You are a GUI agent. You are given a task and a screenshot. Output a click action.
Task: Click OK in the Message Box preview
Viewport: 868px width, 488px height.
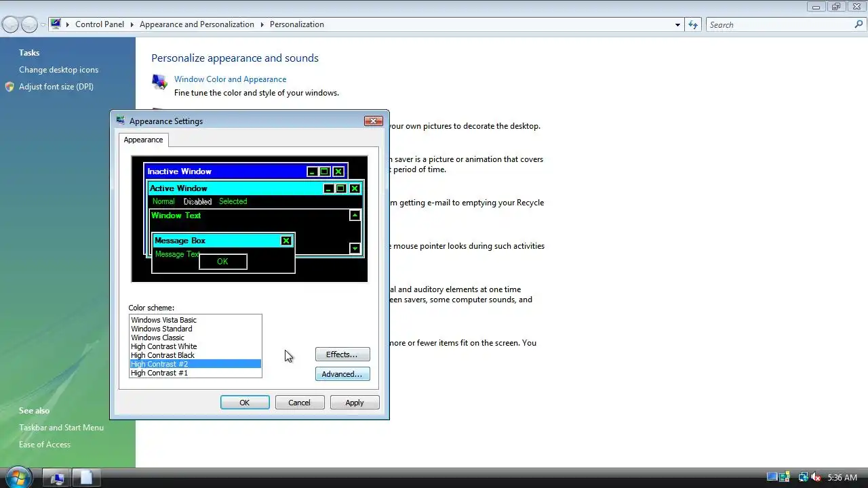pyautogui.click(x=223, y=262)
